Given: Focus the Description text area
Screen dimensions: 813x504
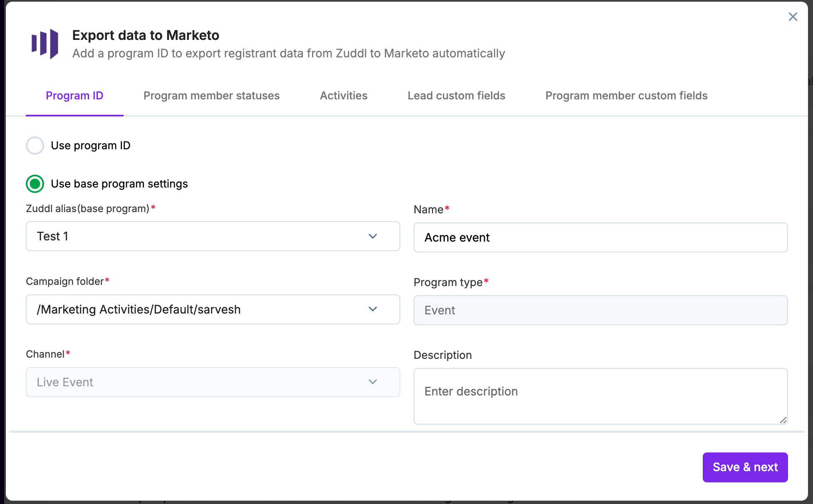Looking at the screenshot, I should pyautogui.click(x=600, y=395).
